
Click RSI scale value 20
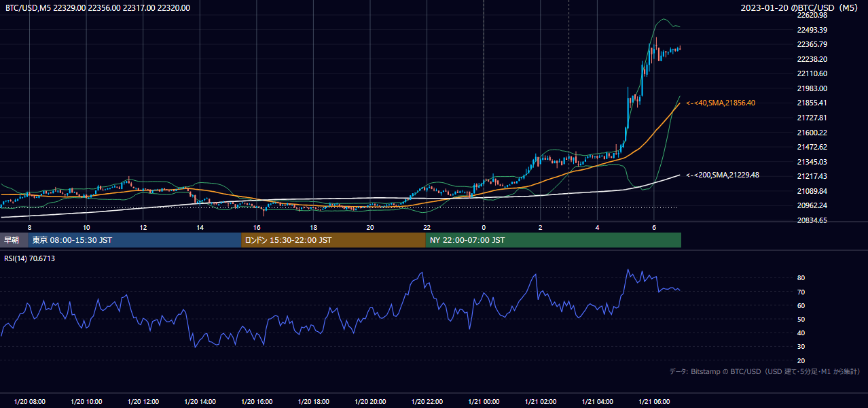coord(801,360)
